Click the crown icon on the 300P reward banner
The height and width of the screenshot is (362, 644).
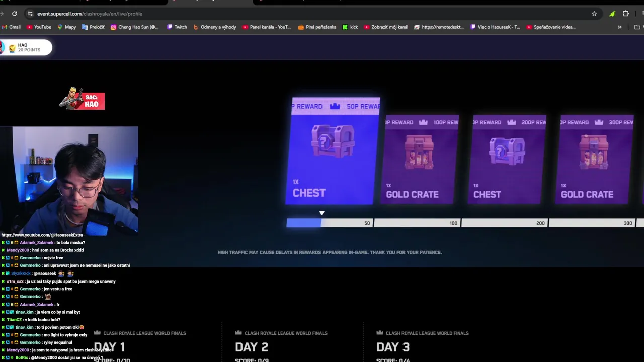point(599,122)
